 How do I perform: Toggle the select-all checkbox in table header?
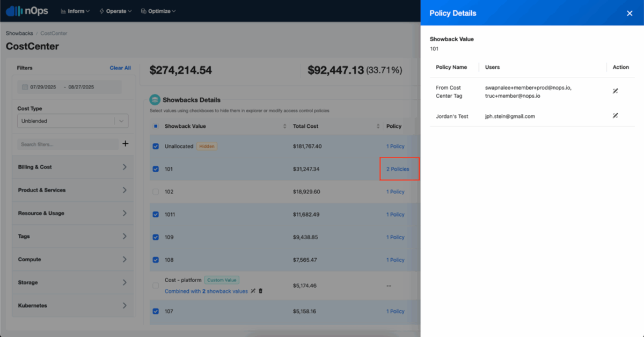pos(156,127)
